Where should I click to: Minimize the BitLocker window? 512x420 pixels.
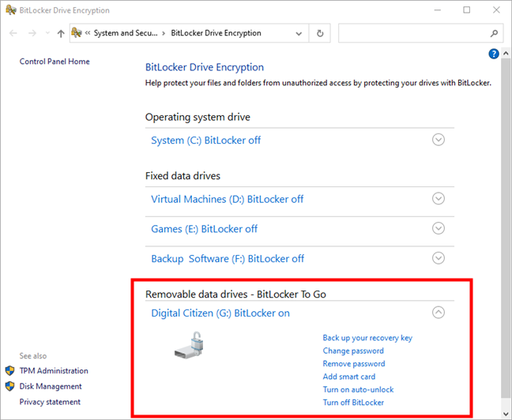tap(437, 10)
